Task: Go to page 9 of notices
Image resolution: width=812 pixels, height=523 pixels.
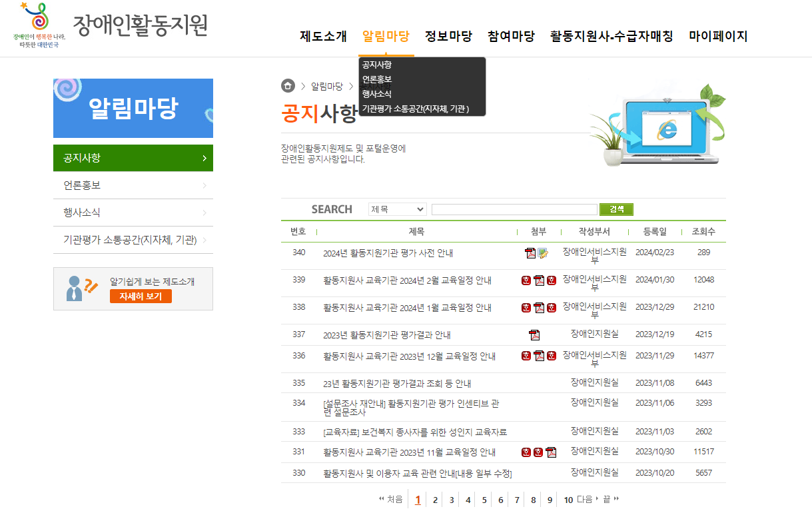Action: click(550, 500)
